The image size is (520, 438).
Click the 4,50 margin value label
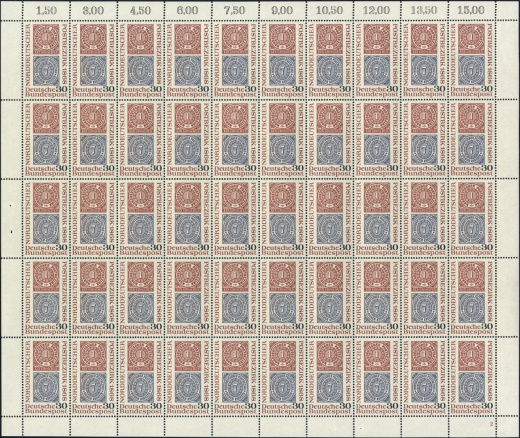pos(140,10)
